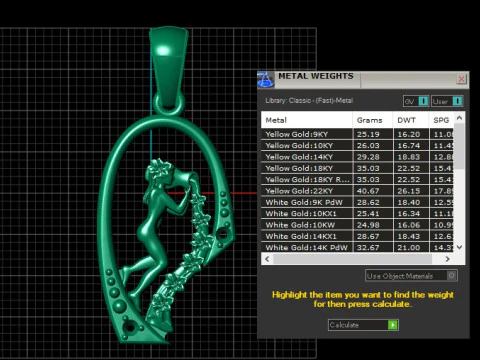This screenshot has height=360, width=480.
Task: Sort by the SPG column header
Action: coord(441,120)
